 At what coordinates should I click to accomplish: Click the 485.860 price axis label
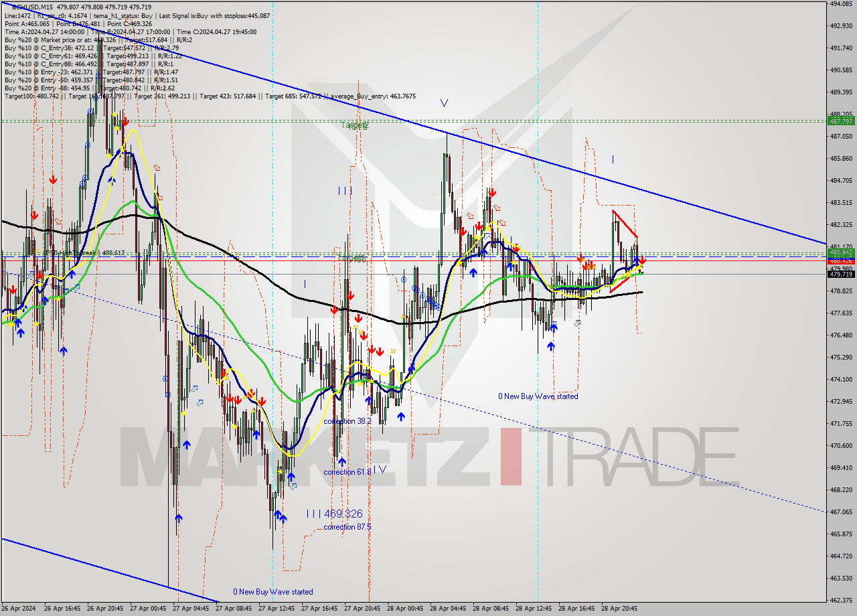click(x=841, y=158)
